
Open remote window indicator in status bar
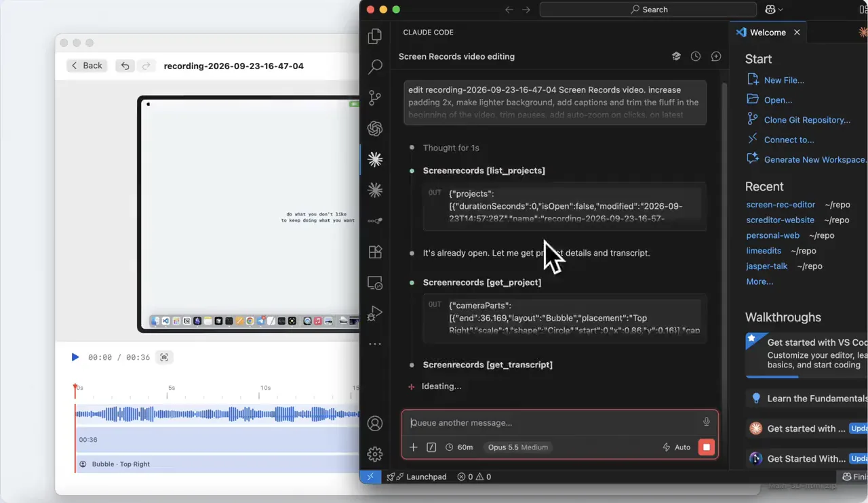tap(370, 477)
